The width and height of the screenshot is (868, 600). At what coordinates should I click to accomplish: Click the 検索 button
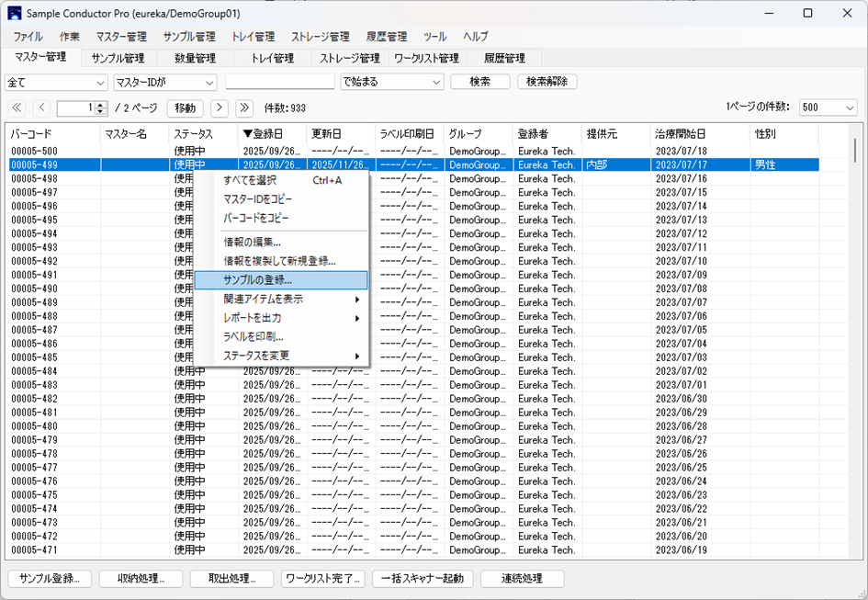click(x=479, y=82)
